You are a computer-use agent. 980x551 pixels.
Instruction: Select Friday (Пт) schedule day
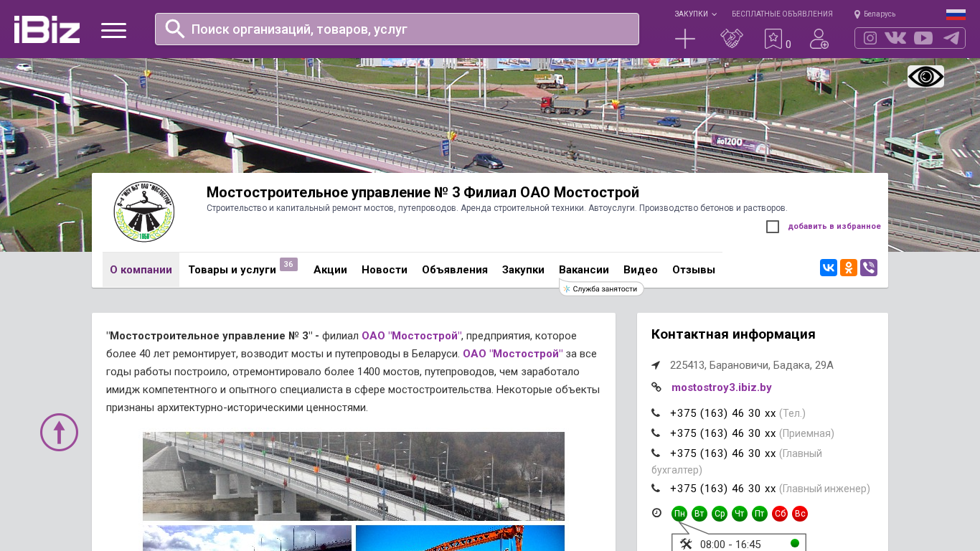760,514
